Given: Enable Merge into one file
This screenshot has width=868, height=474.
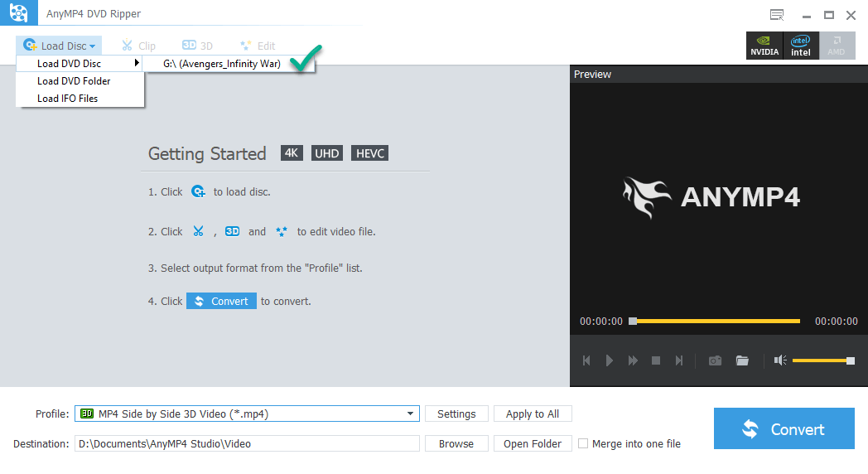Looking at the screenshot, I should point(583,443).
